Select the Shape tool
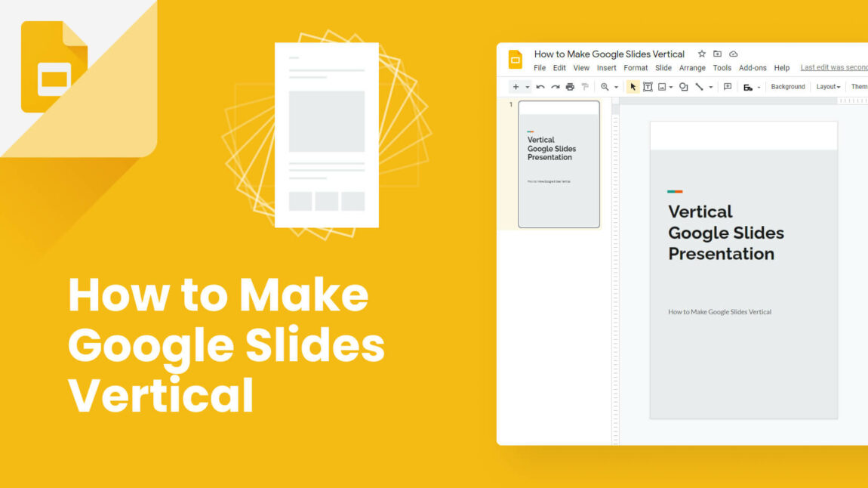 coord(685,86)
